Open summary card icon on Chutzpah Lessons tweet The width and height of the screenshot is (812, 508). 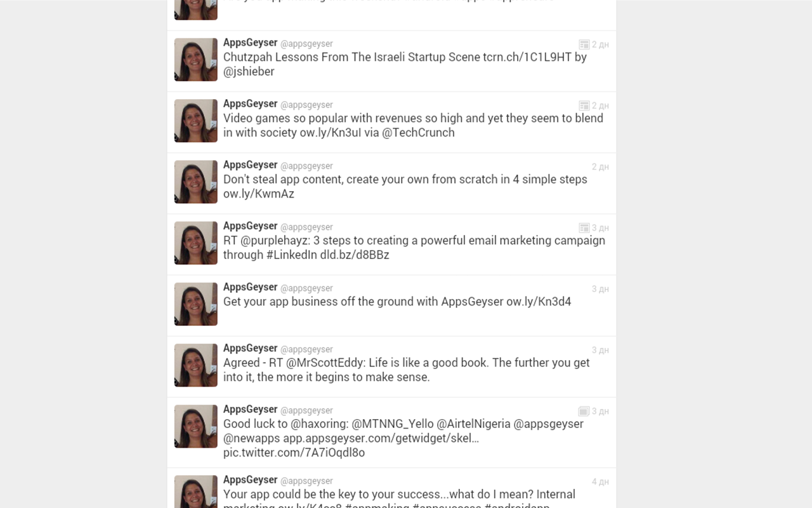[584, 44]
